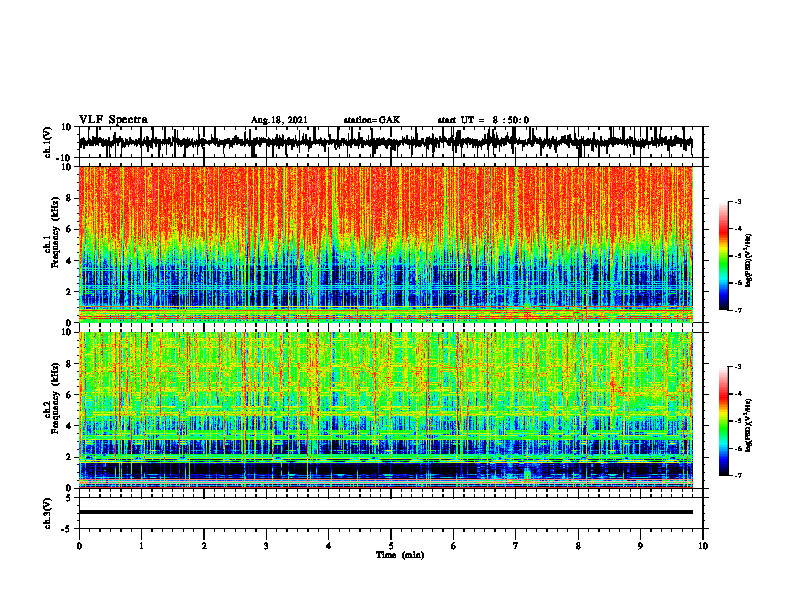This screenshot has height=612, width=792.
Task: Click the ch.3 flat voltage trace line
Action: (x=386, y=512)
